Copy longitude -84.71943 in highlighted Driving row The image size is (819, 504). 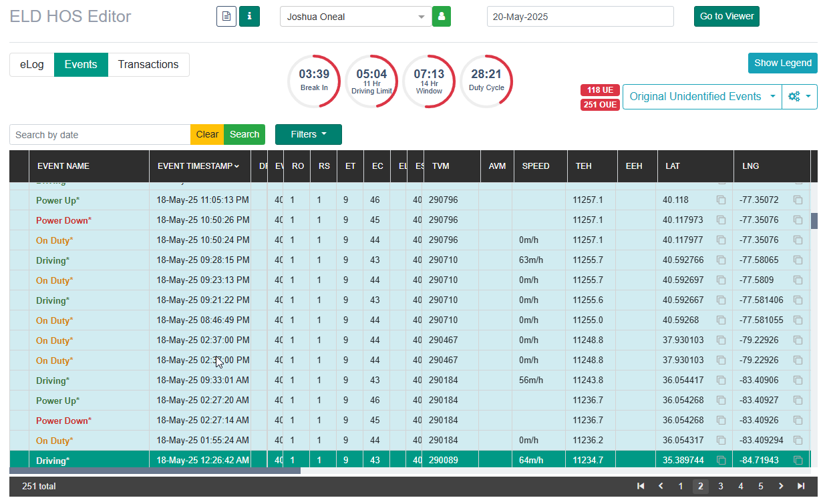[x=798, y=461]
